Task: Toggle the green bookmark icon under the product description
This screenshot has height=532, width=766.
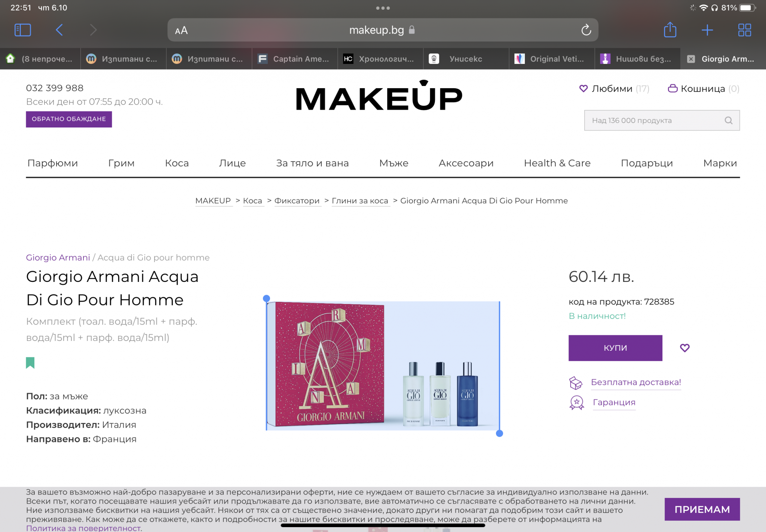Action: point(30,363)
